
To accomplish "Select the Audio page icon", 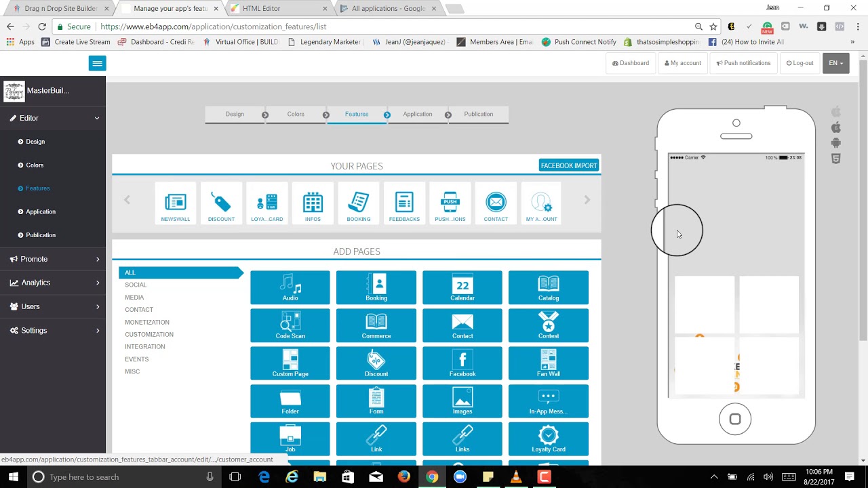I will tap(290, 287).
